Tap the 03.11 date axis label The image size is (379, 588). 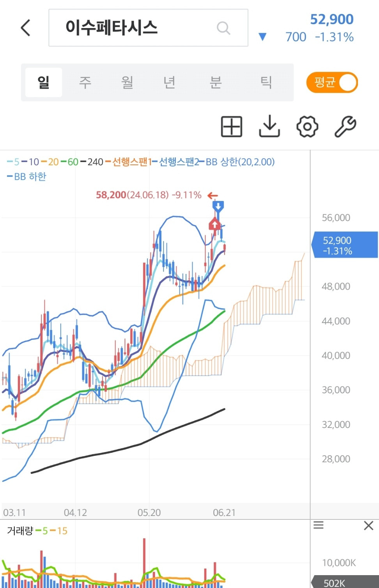[x=14, y=512]
